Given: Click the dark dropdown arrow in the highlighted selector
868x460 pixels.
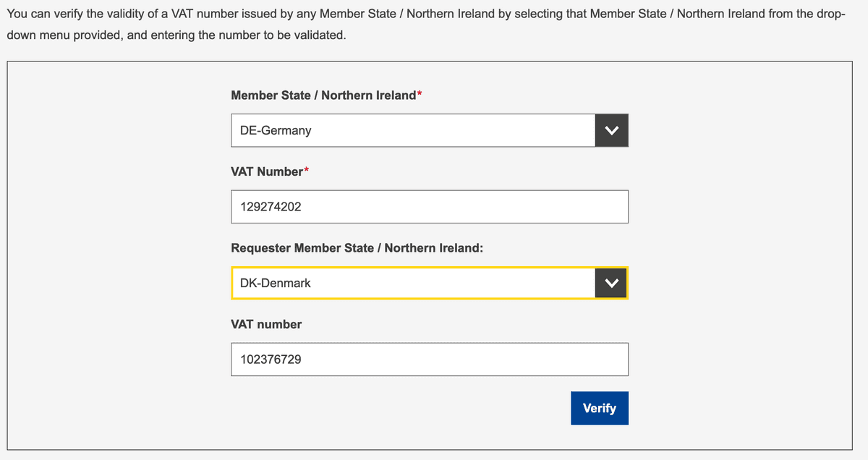Looking at the screenshot, I should (x=611, y=283).
